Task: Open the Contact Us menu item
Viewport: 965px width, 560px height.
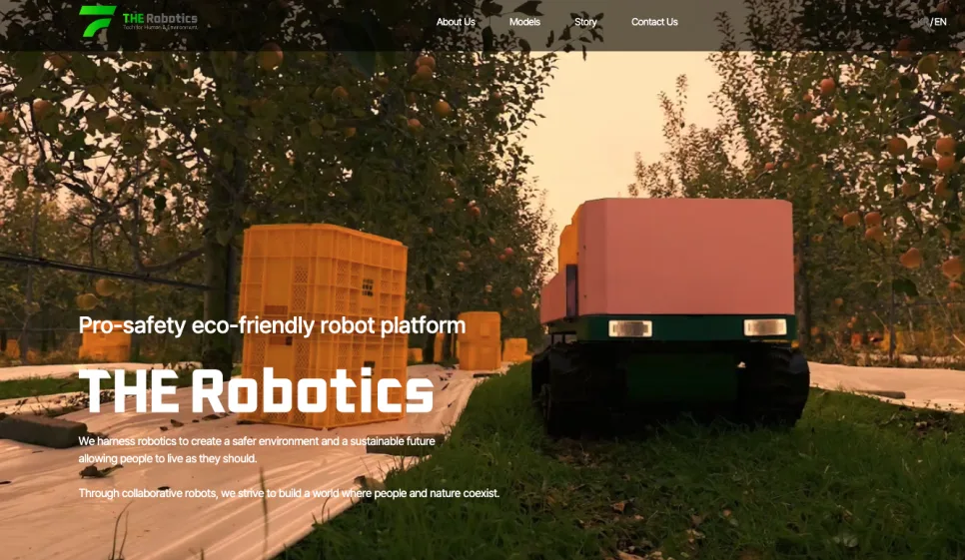Action: [x=654, y=22]
